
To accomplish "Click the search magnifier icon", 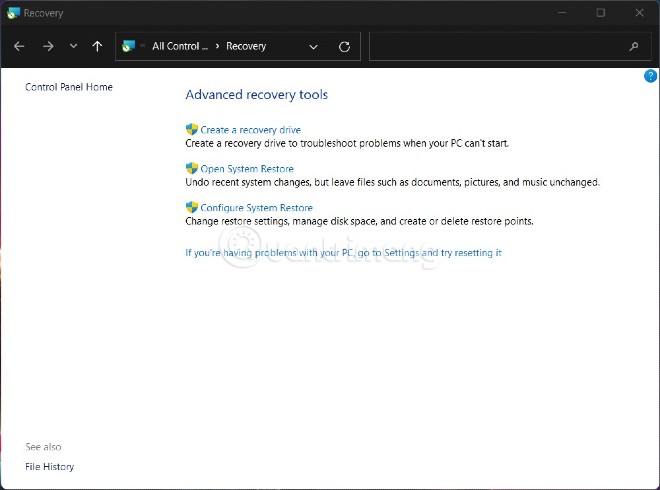I will pyautogui.click(x=633, y=46).
